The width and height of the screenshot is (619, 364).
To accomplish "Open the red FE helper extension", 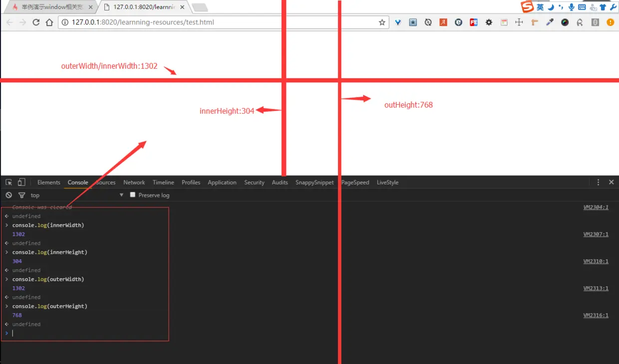I will click(x=474, y=22).
